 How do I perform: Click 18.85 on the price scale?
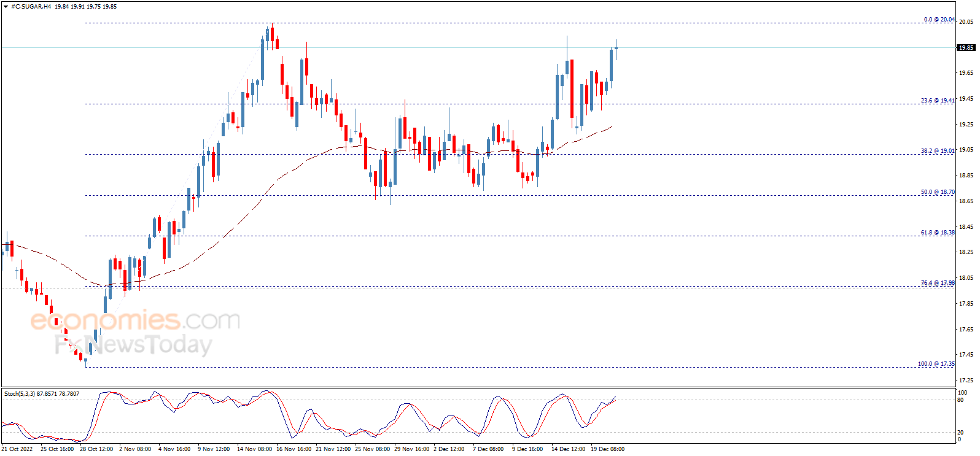966,176
